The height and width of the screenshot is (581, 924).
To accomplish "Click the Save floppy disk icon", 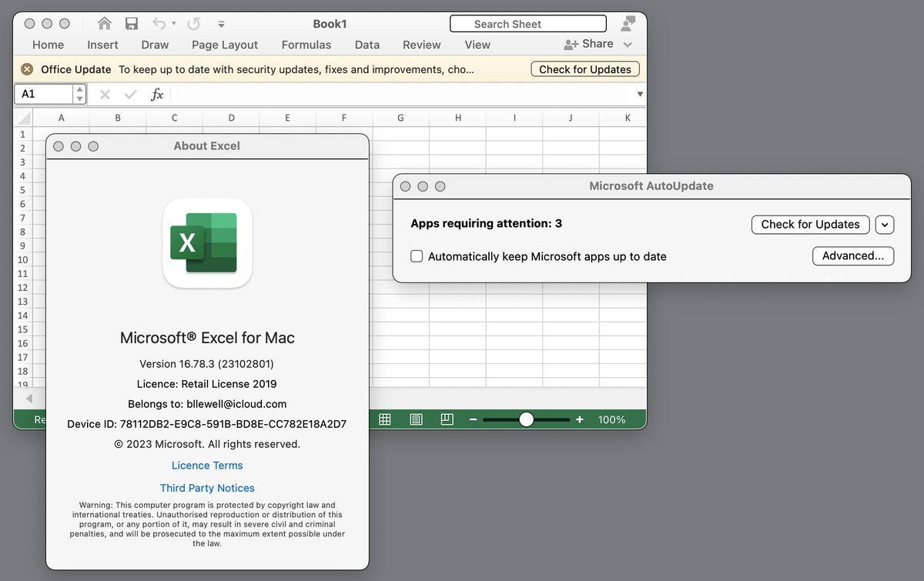I will 132,24.
